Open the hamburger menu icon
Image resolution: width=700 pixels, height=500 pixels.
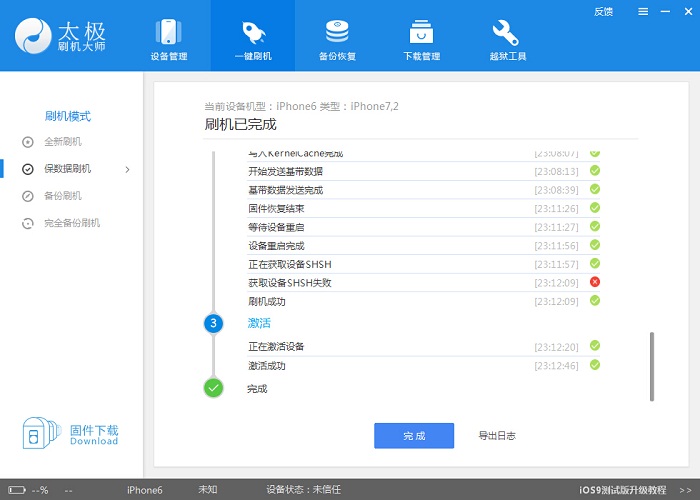coord(643,12)
